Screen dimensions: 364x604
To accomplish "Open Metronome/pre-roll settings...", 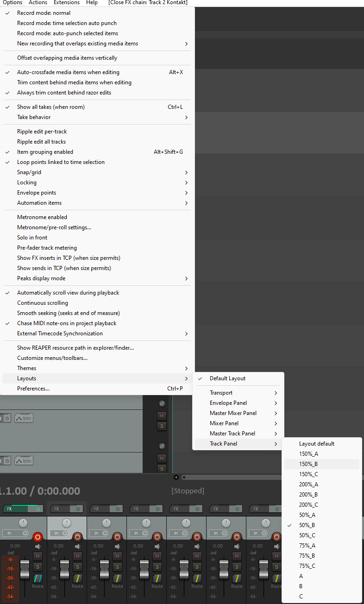I will pyautogui.click(x=97, y=227).
